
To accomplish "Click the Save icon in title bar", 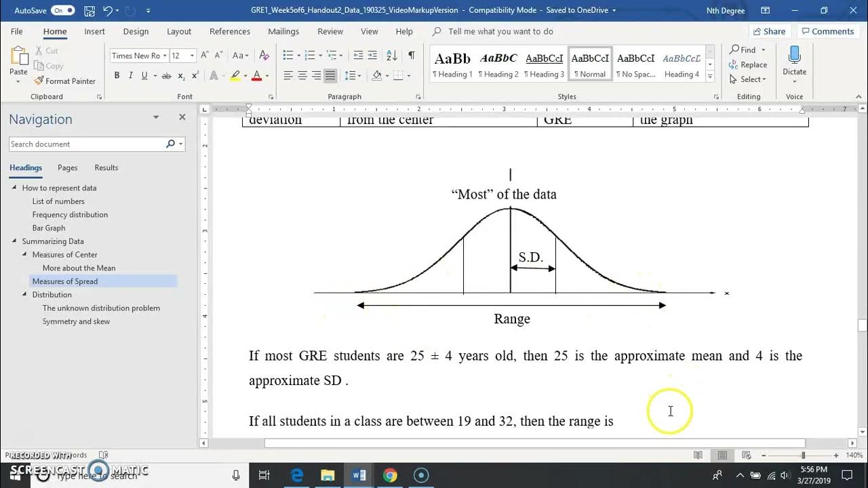I will (90, 10).
